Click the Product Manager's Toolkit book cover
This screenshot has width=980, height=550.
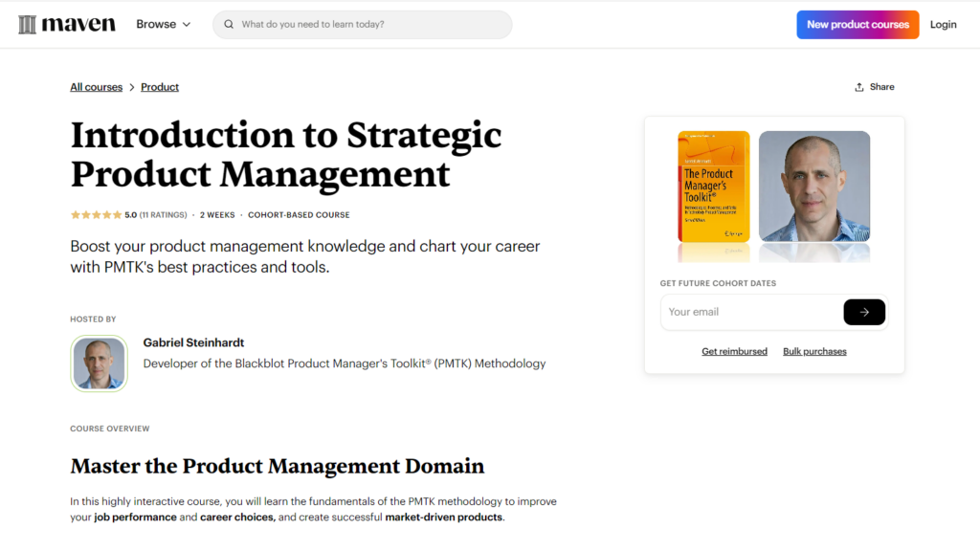tap(714, 187)
